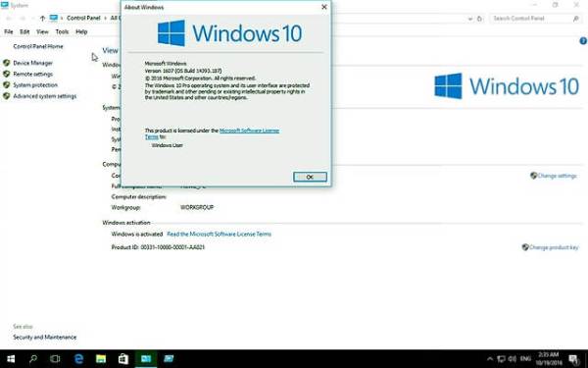Open the File menu
588x368 pixels.
8,32
